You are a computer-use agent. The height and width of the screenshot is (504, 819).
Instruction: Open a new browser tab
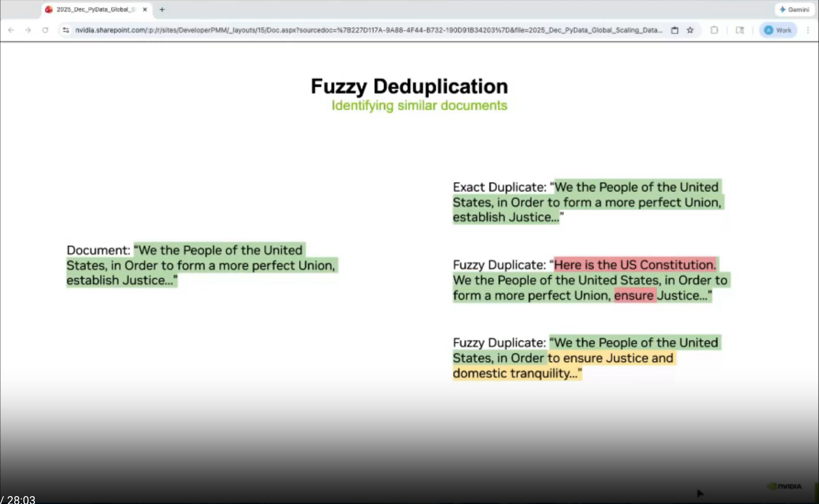click(162, 9)
